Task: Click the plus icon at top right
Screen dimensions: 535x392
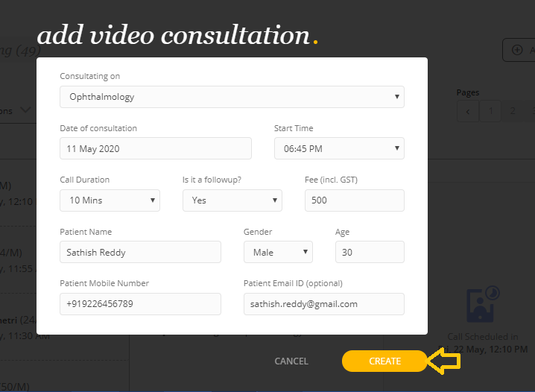Action: [517, 50]
